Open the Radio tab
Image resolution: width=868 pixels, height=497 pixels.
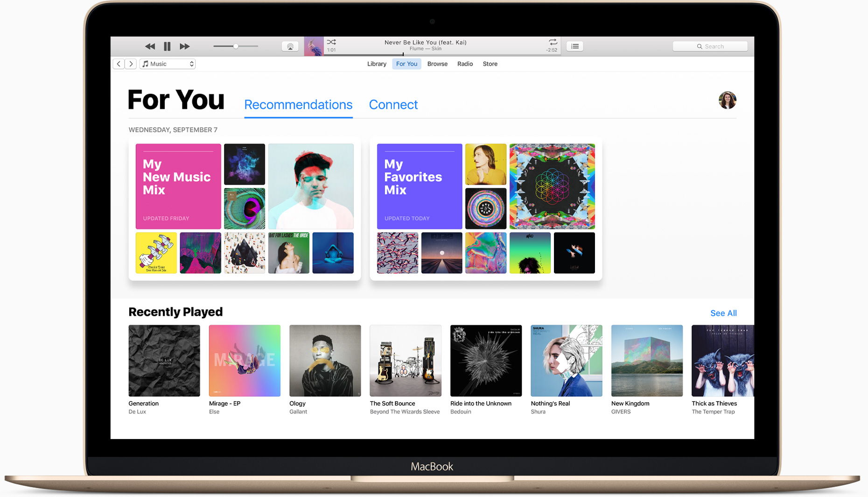(465, 64)
